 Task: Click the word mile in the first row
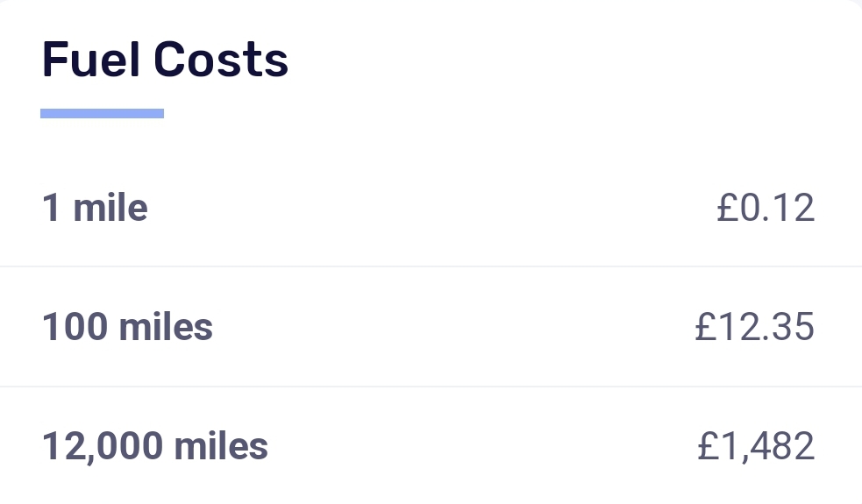click(x=110, y=209)
